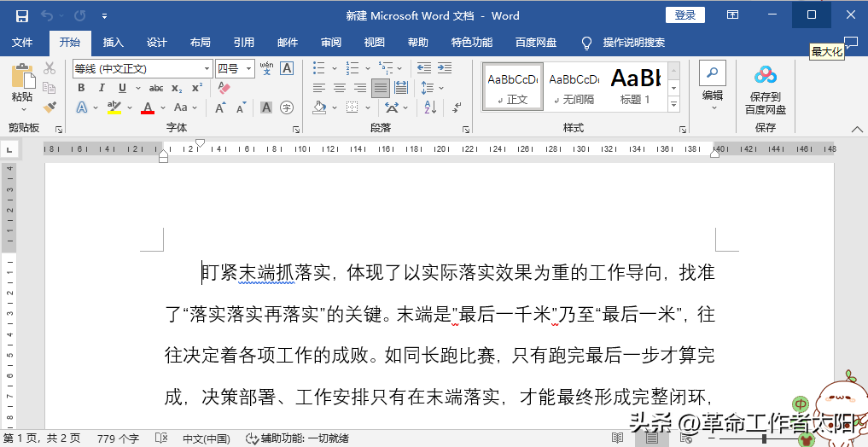Collapse the ribbon with the chevron

(857, 130)
